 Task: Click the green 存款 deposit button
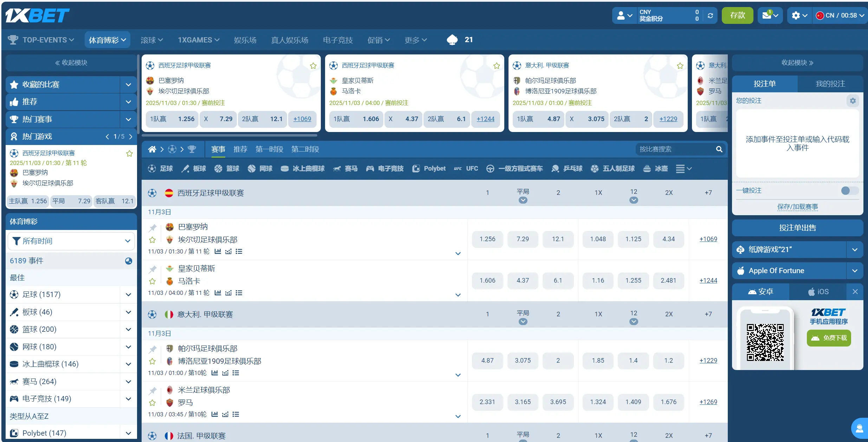click(x=737, y=16)
